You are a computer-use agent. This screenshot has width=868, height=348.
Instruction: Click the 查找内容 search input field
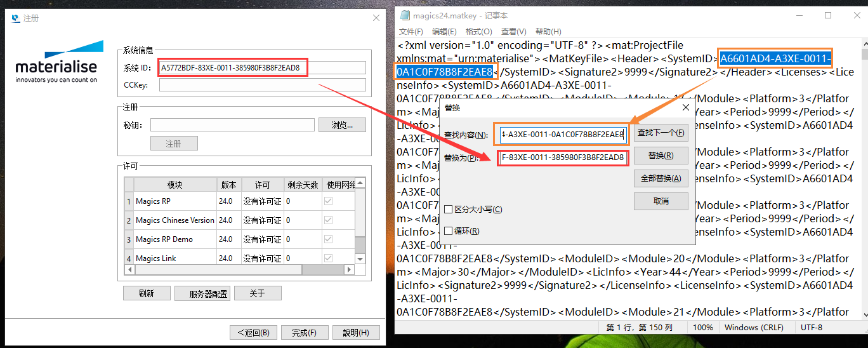(562, 134)
